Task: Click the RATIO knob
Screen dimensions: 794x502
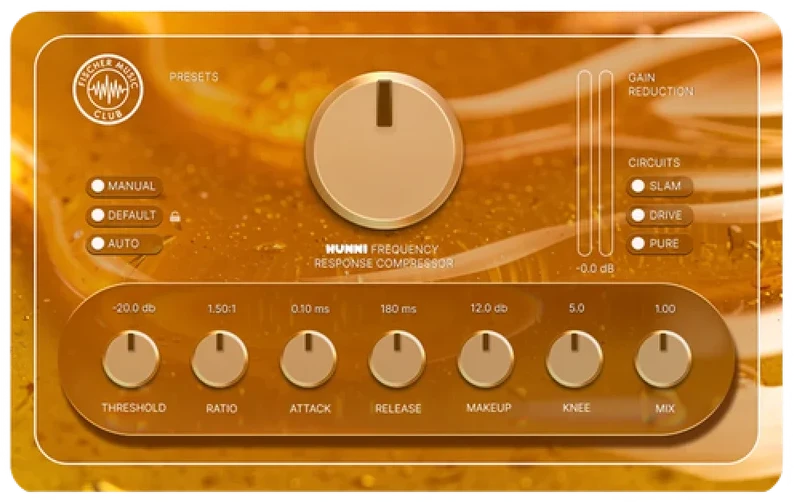Action: (220, 359)
